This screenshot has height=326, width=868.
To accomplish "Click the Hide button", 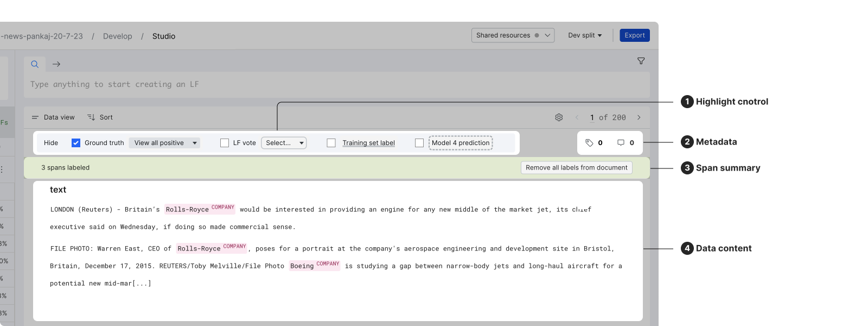I will 51,143.
